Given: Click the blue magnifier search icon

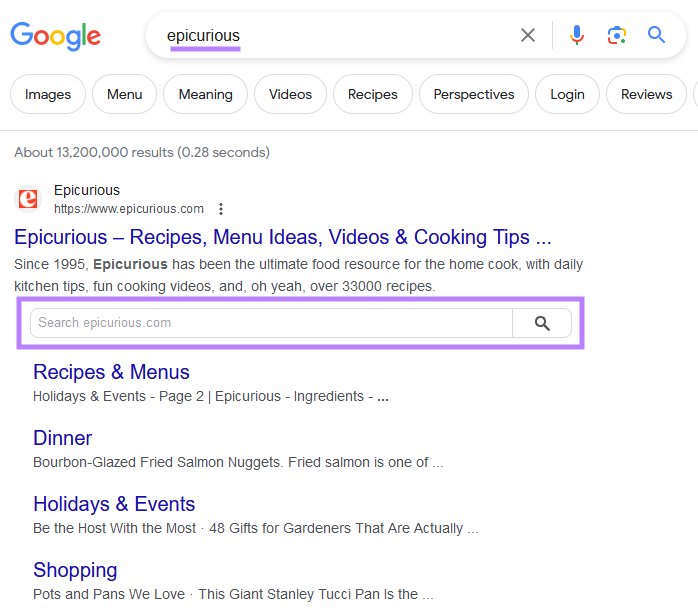Looking at the screenshot, I should coord(656,36).
